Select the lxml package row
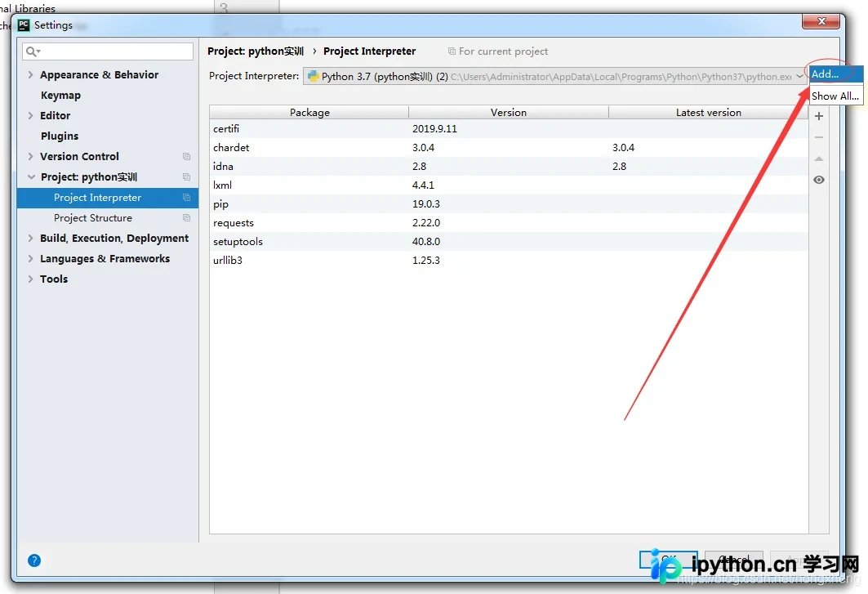 [509, 185]
